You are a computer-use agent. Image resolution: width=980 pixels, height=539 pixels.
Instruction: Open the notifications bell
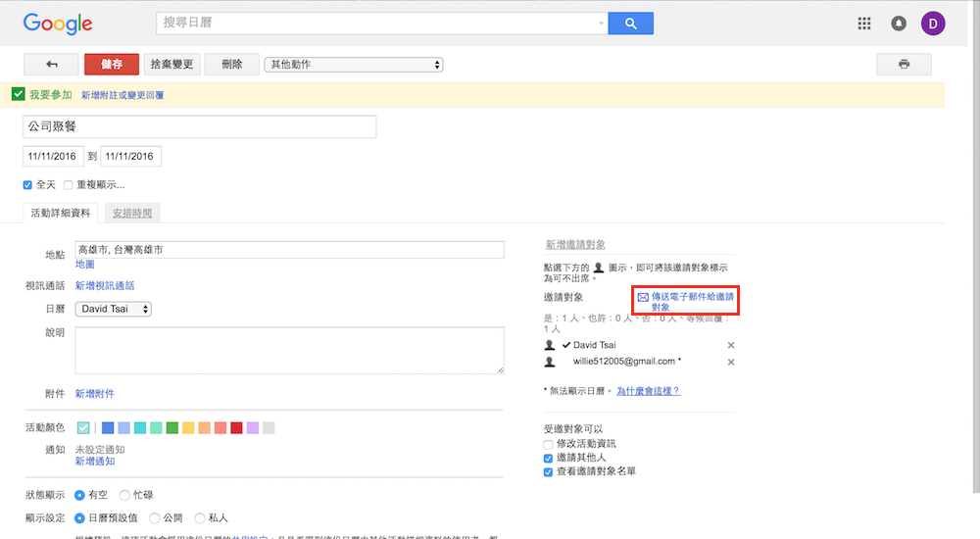(x=899, y=24)
